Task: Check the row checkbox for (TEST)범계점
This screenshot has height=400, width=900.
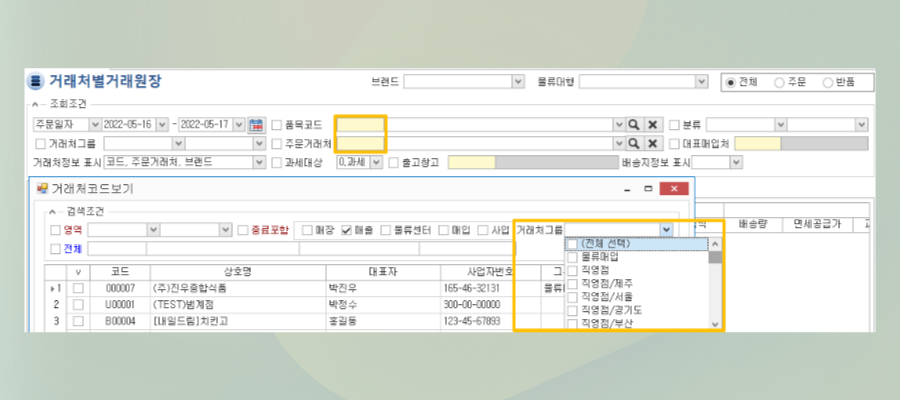Action: pyautogui.click(x=78, y=305)
